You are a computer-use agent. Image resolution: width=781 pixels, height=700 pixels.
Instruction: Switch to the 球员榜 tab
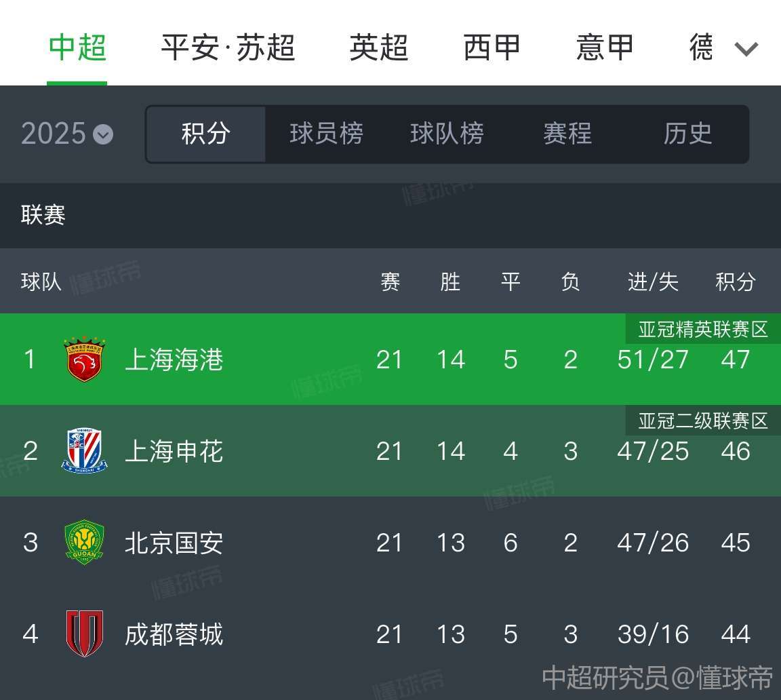coord(326,134)
